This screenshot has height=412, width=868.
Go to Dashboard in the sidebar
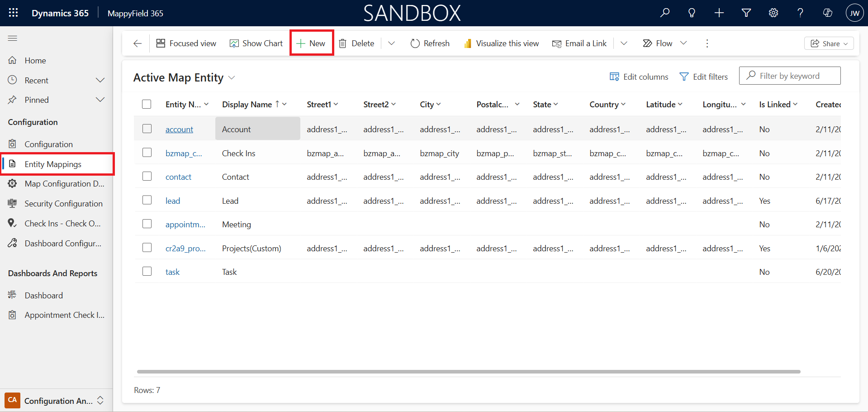point(44,296)
